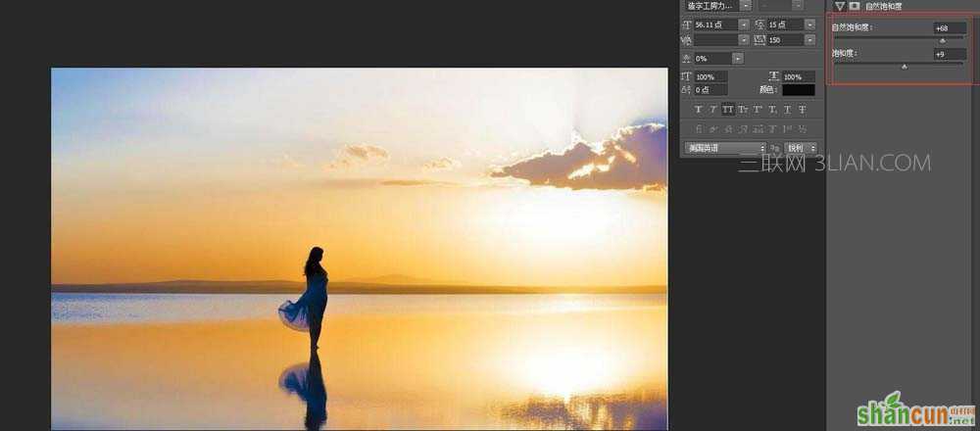Open the kerning dropdown arrow

pyautogui.click(x=744, y=40)
